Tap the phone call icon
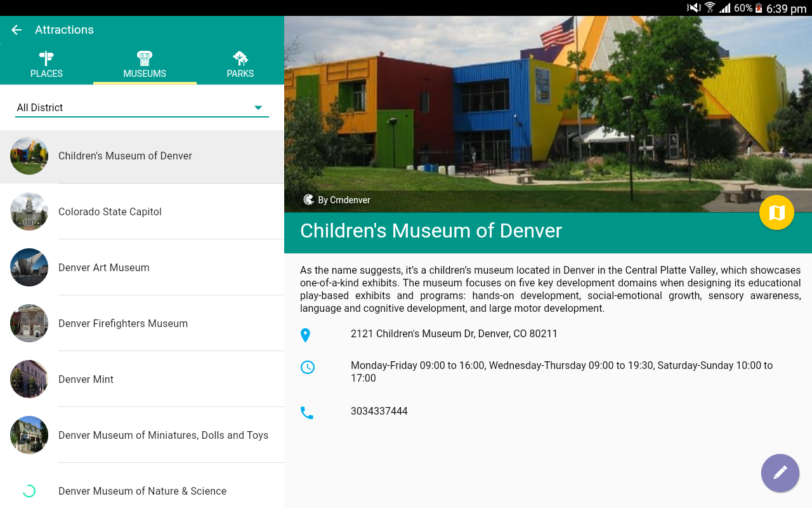Viewport: 812px width, 508px height. [307, 413]
